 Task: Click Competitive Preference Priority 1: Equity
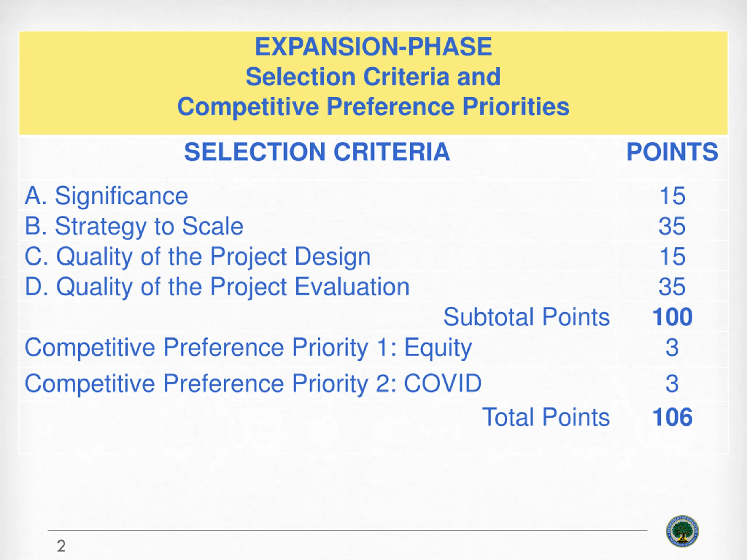coord(248,348)
